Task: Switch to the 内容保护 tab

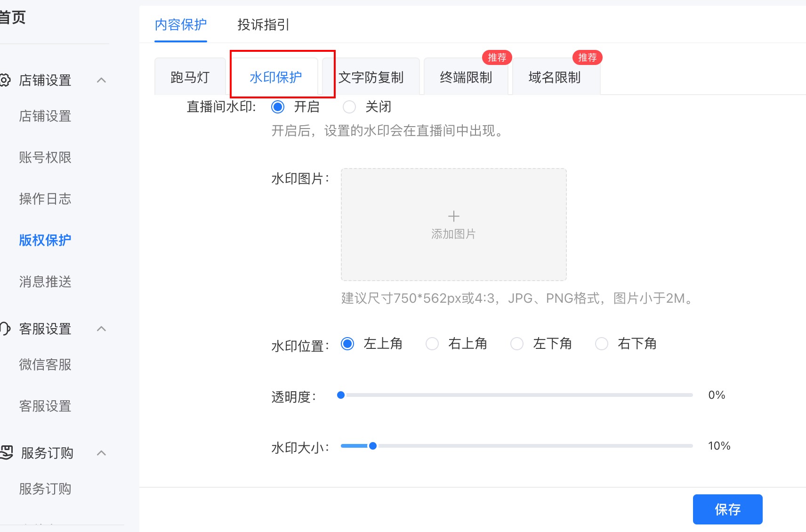Action: (x=181, y=24)
